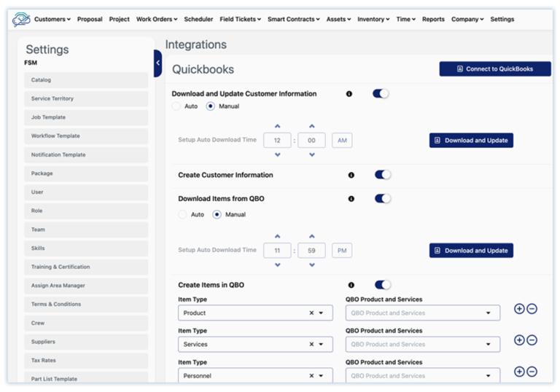The width and height of the screenshot is (560, 392).
Task: Increase hour in items auto download time
Action: (x=278, y=236)
